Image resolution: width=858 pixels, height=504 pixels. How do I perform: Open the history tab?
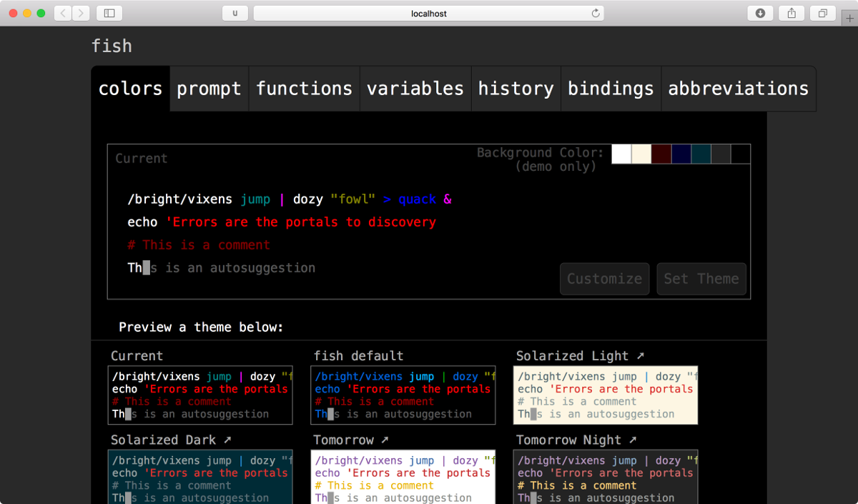pyautogui.click(x=516, y=89)
